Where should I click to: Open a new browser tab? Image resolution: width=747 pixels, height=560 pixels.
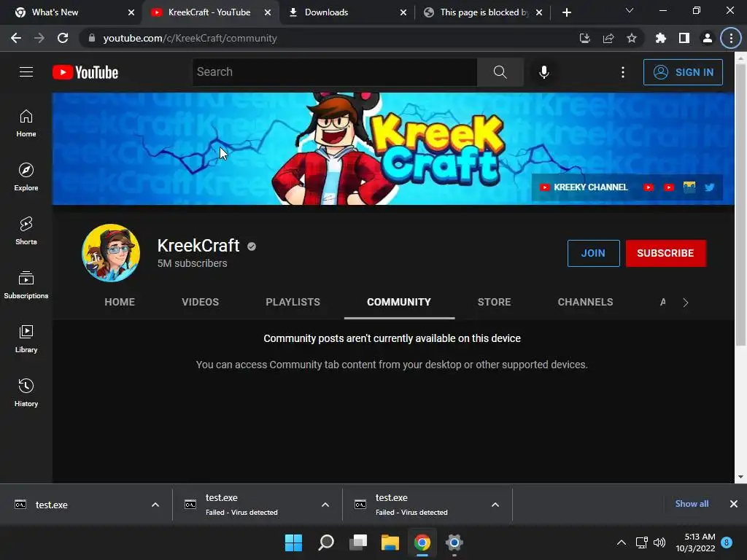click(x=566, y=12)
